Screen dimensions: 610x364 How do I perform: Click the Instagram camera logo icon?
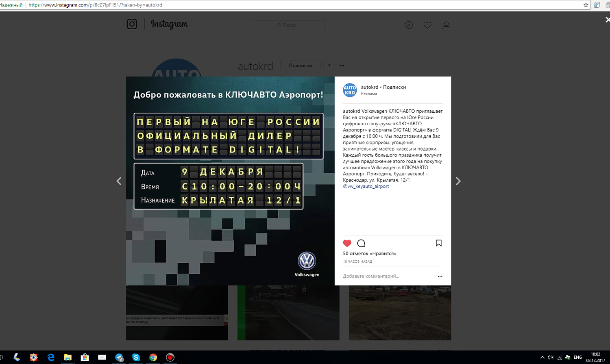[132, 24]
